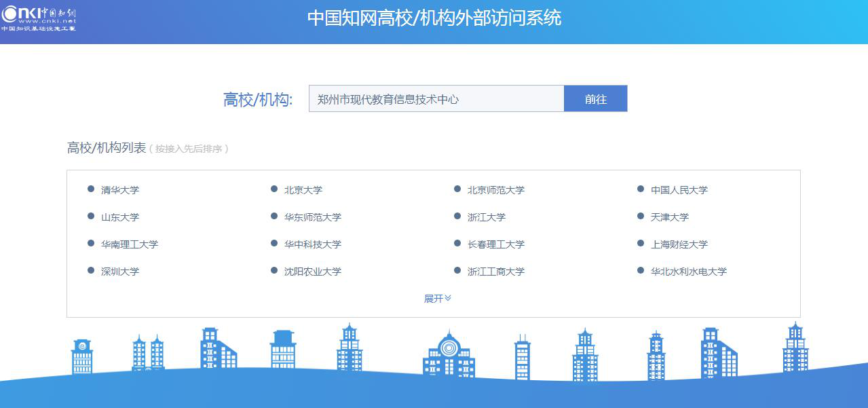This screenshot has height=408, width=868.
Task: Click the CNKI logo in header
Action: coord(39,17)
